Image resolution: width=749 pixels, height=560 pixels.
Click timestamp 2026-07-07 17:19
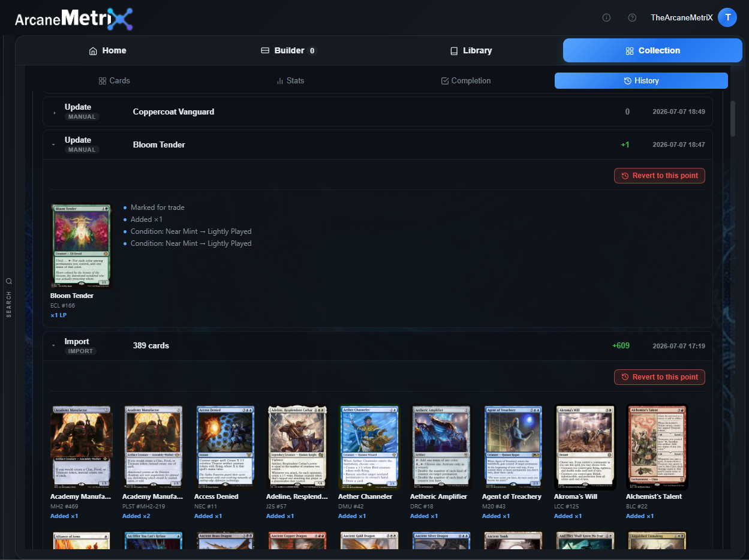(679, 346)
